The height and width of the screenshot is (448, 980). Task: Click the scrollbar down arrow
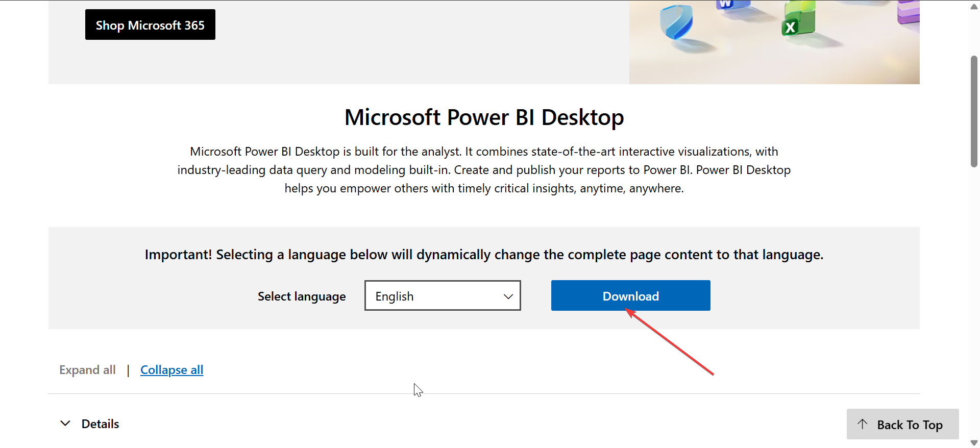tap(974, 442)
